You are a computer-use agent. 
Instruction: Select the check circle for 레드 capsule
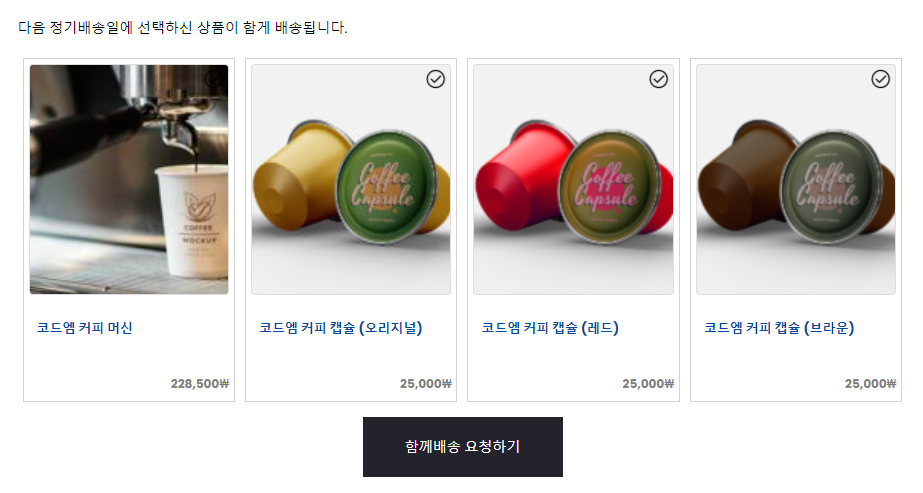tap(658, 79)
